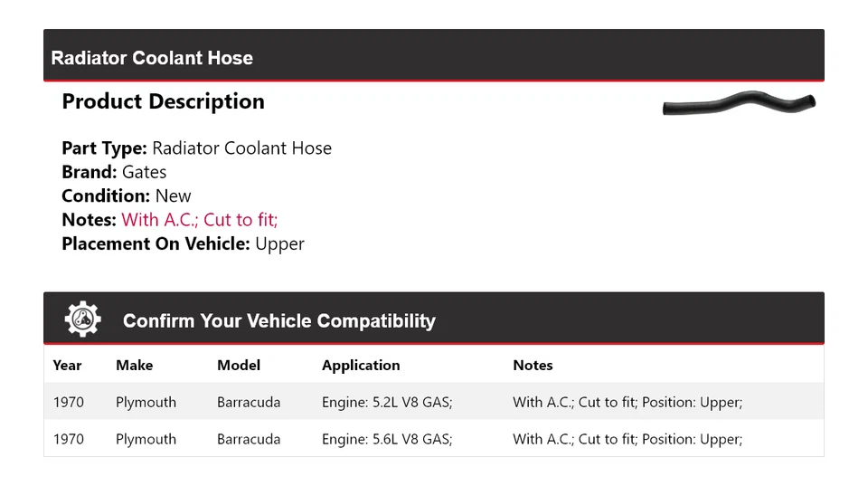Click the Condition value New
868x486 pixels.
pos(173,196)
